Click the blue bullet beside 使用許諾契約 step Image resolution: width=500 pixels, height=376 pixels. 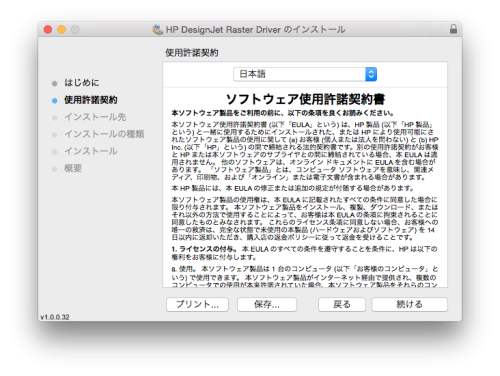[x=55, y=100]
